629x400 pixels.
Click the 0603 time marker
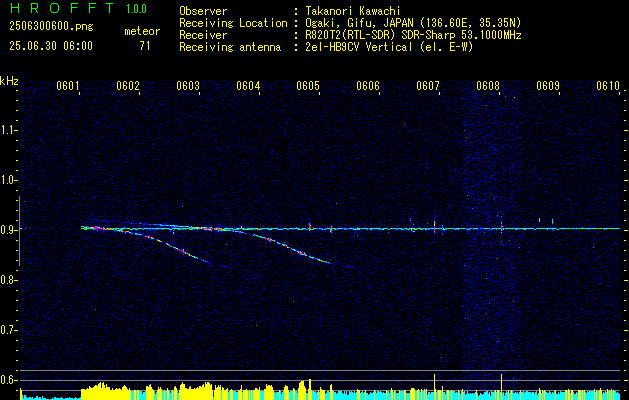(x=188, y=85)
